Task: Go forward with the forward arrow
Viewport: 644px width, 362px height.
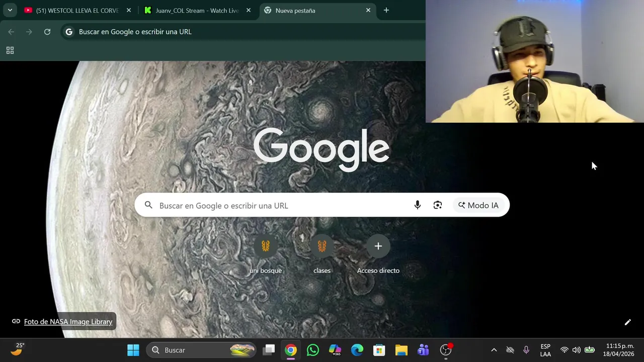Action: pos(29,32)
